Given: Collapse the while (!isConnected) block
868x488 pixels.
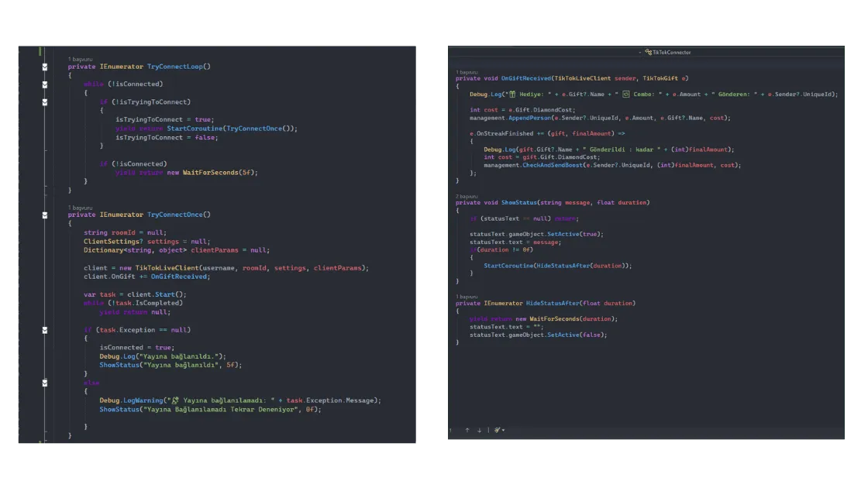Looking at the screenshot, I should (x=45, y=84).
